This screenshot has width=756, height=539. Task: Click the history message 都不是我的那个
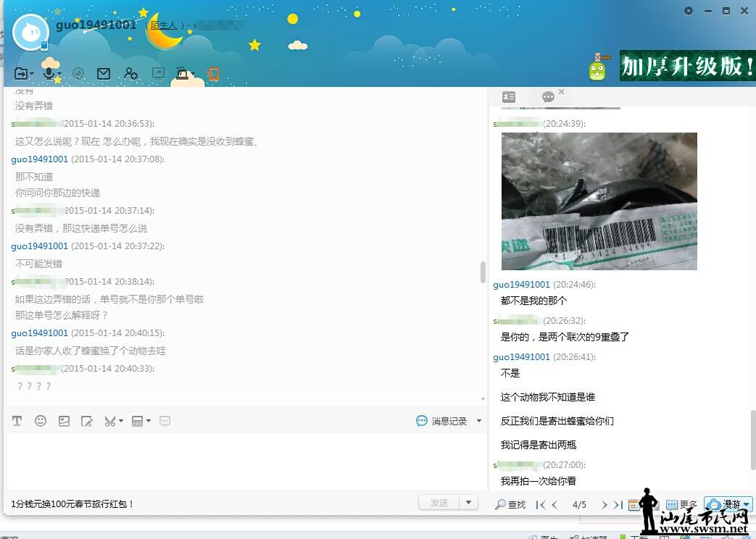pyautogui.click(x=533, y=301)
